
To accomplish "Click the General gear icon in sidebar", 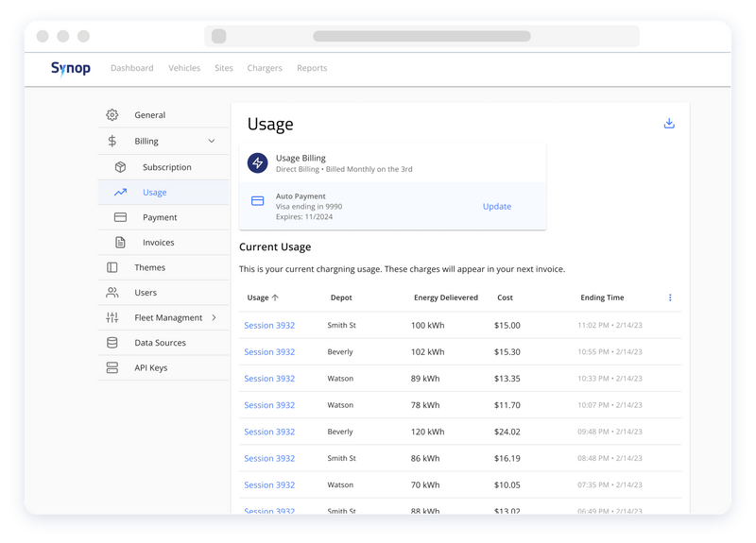I will coord(112,115).
